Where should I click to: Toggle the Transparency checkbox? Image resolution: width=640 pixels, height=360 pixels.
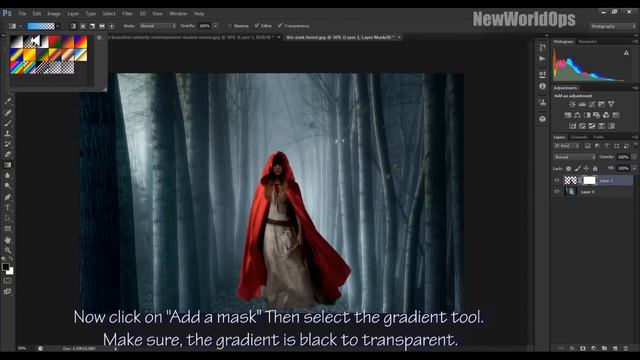(280, 26)
